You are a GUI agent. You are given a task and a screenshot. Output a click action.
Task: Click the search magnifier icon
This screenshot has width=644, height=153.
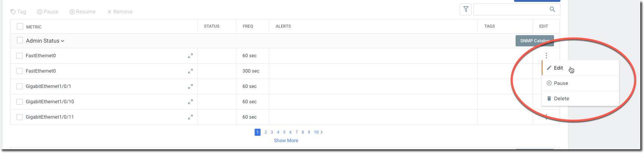552,9
